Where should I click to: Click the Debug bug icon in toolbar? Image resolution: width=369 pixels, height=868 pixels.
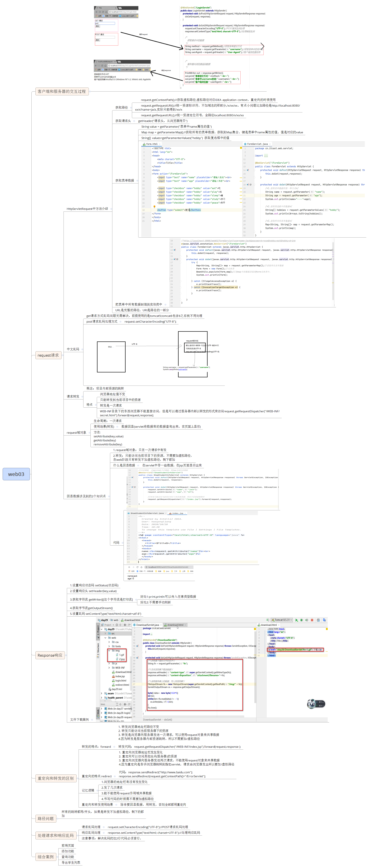click(x=302, y=620)
